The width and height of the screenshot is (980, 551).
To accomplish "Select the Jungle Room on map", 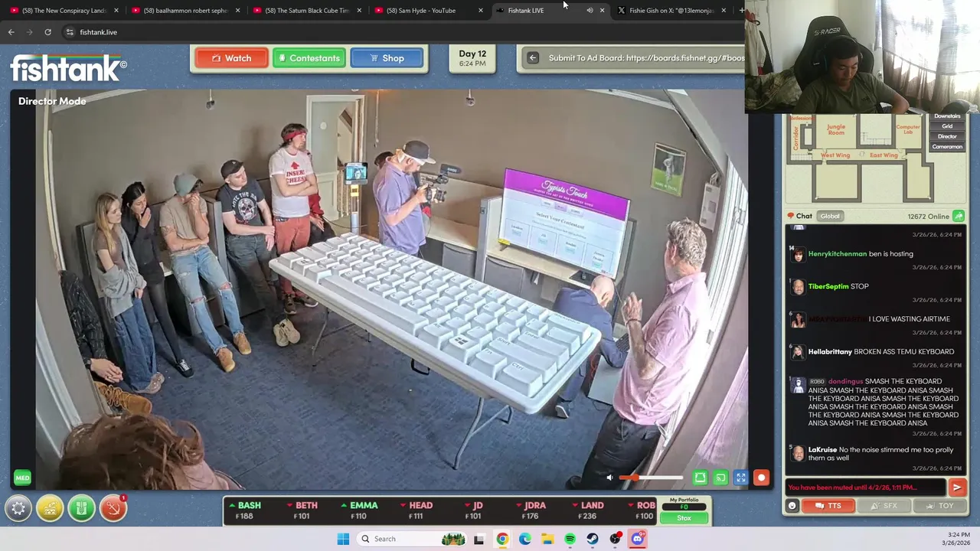I will pyautogui.click(x=836, y=129).
